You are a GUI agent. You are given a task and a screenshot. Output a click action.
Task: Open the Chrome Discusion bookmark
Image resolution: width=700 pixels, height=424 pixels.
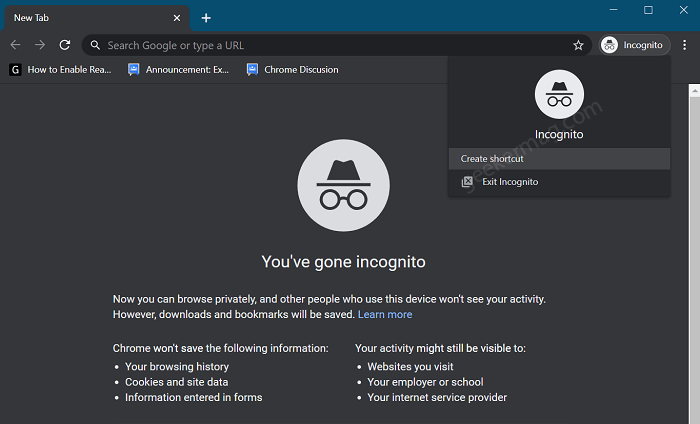click(x=293, y=70)
